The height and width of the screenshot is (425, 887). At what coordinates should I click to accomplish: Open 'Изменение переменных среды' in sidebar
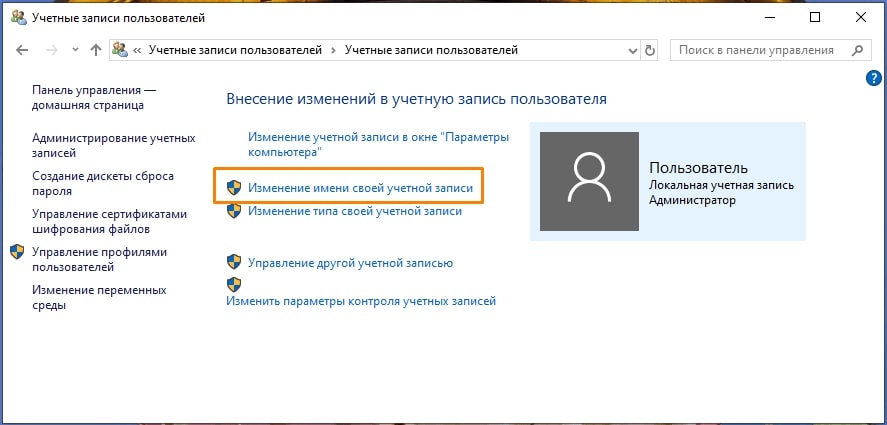(98, 297)
